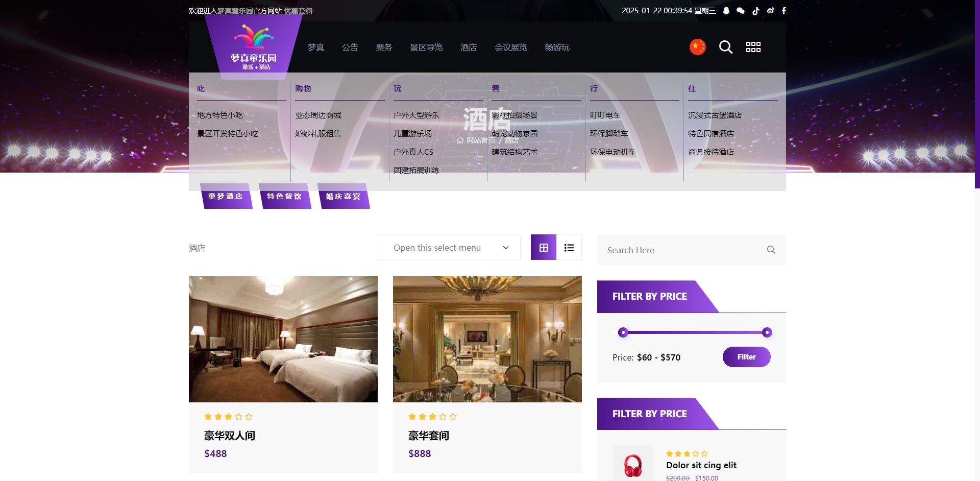Image resolution: width=980 pixels, height=481 pixels.
Task: Open the 酒店 nav menu
Action: [x=469, y=47]
